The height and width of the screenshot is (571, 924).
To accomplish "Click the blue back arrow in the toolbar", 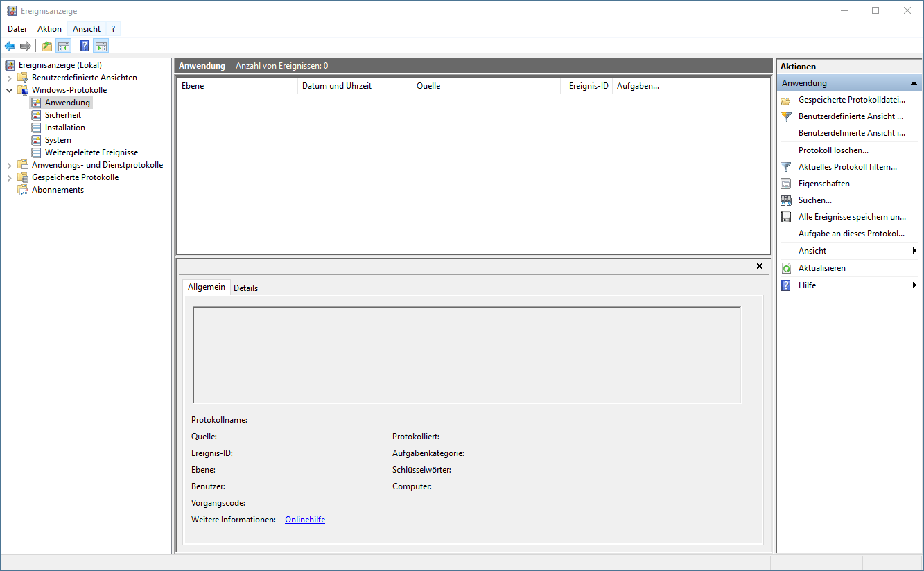I will tap(10, 45).
